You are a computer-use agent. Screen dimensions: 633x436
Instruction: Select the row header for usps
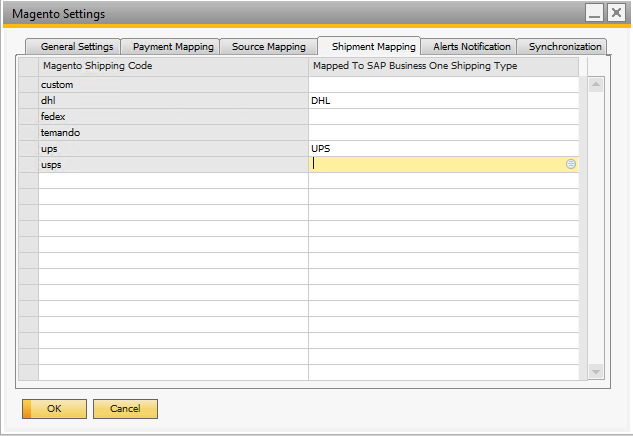click(x=28, y=165)
